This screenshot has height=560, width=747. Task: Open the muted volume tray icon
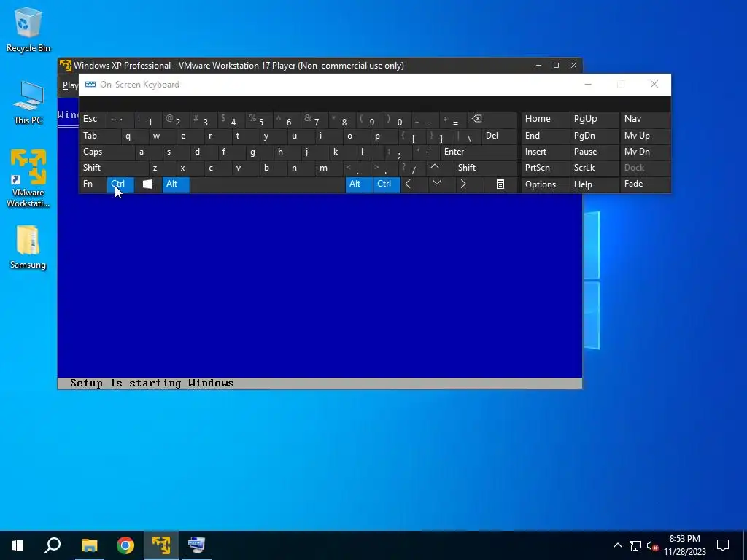pos(652,545)
